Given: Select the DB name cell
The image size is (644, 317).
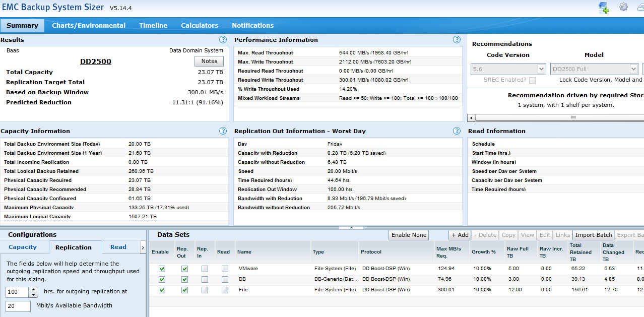Looking at the screenshot, I should pos(272,279).
